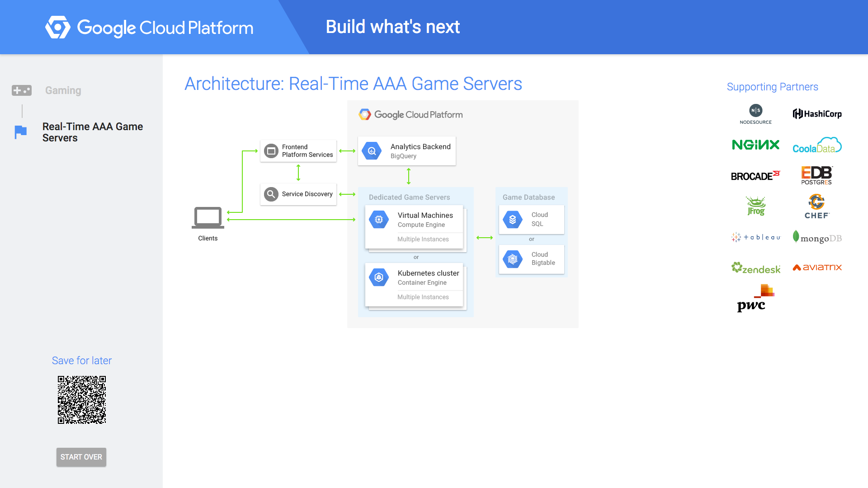Click the small Google Cloud Platform logo inside diagram
The width and height of the screenshot is (868, 488).
tap(410, 115)
